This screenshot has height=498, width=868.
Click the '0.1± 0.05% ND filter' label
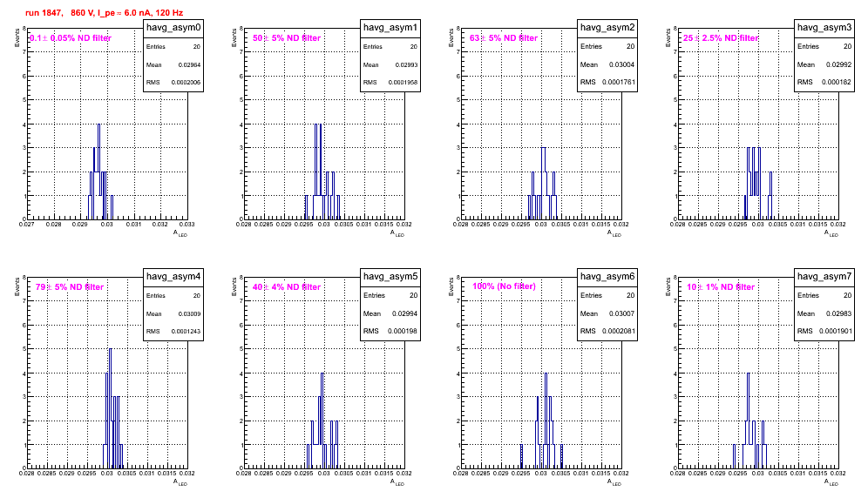click(x=71, y=38)
